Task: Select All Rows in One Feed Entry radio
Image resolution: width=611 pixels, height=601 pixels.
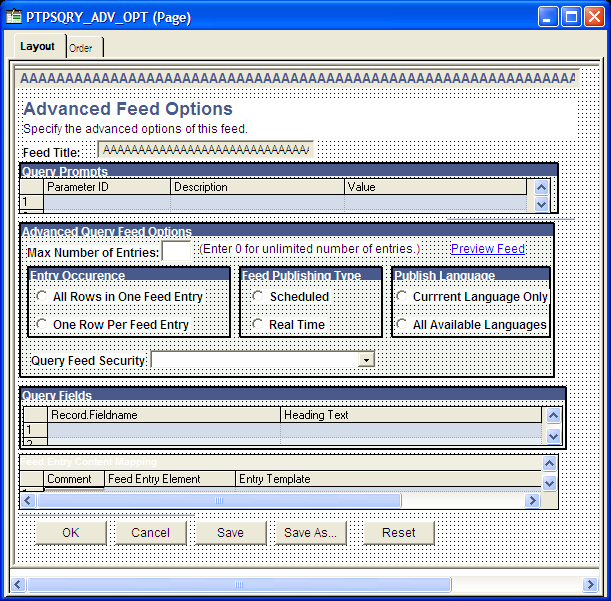Action: tap(42, 296)
